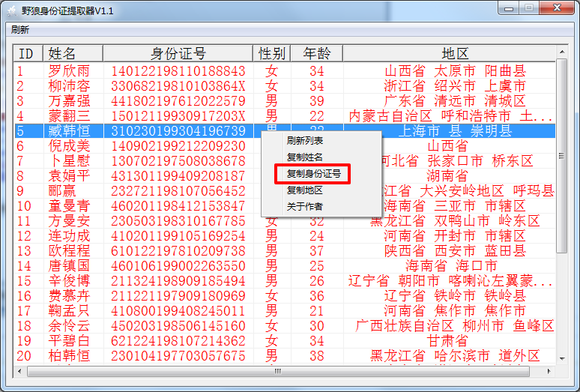Click horizontal scrollbar left arrow

pyautogui.click(x=19, y=371)
